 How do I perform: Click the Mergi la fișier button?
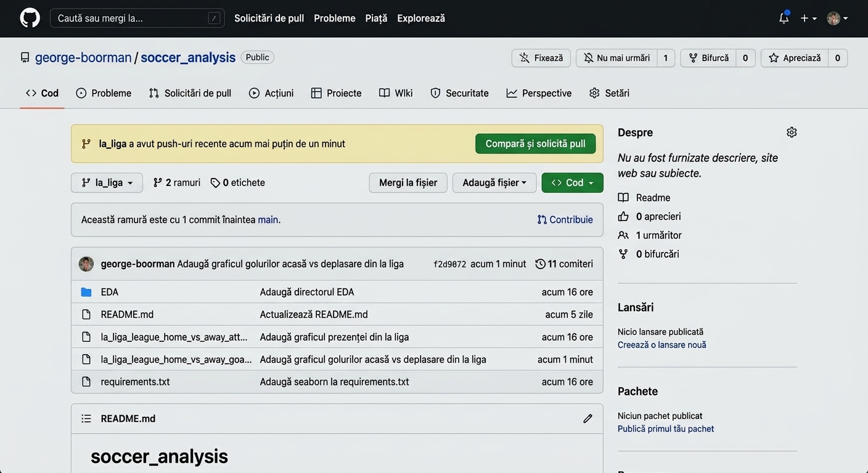[408, 183]
